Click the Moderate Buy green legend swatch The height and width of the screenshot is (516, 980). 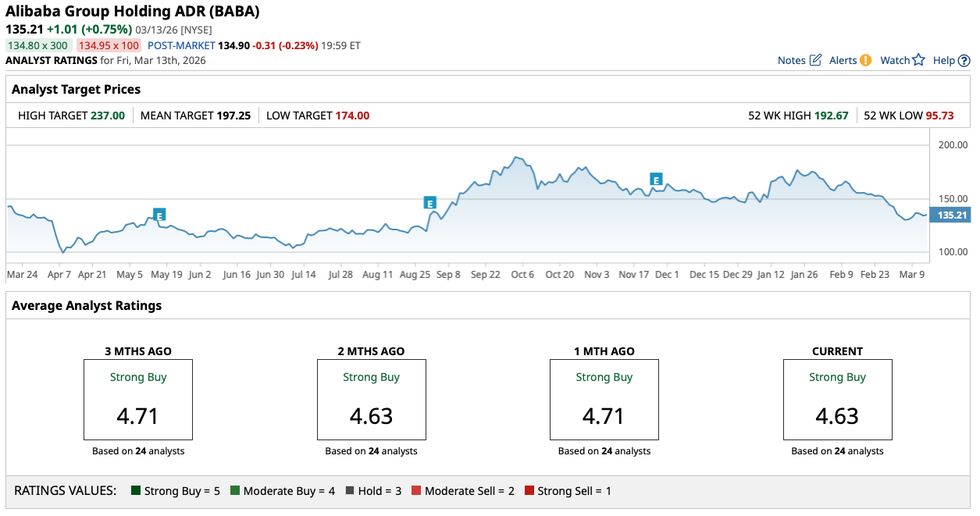pos(234,491)
